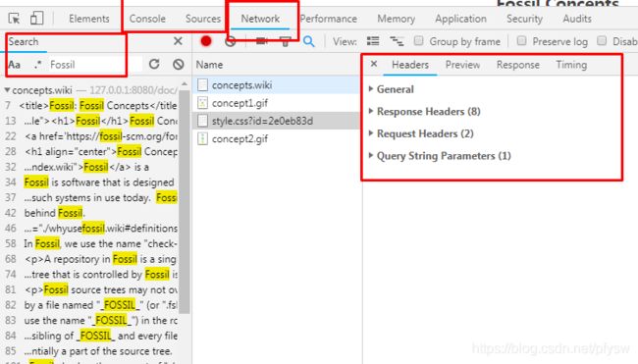The width and height of the screenshot is (638, 364).
Task: Activate the inspect element picker icon
Action: click(x=14, y=19)
